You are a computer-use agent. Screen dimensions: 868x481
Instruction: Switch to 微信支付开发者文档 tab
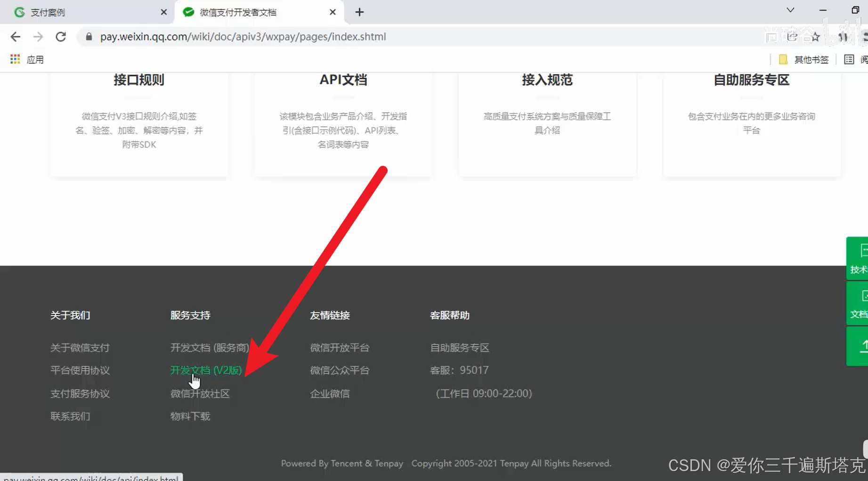(x=259, y=12)
